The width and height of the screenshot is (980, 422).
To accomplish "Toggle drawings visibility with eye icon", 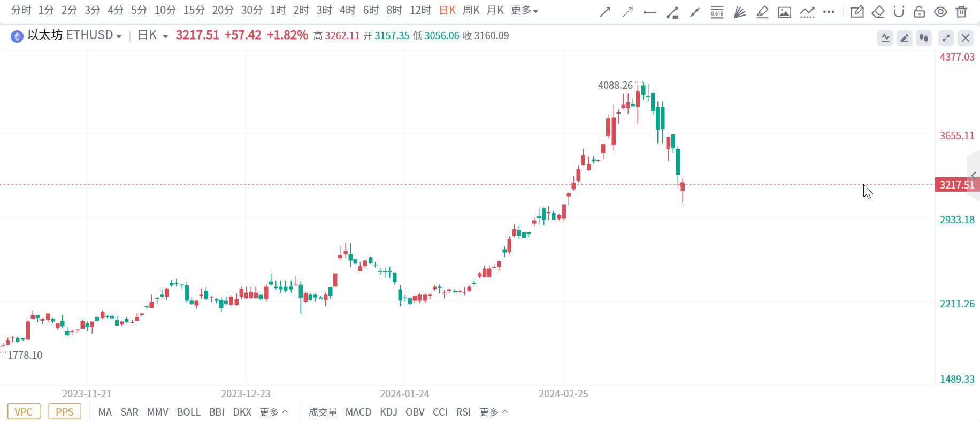I will click(940, 12).
